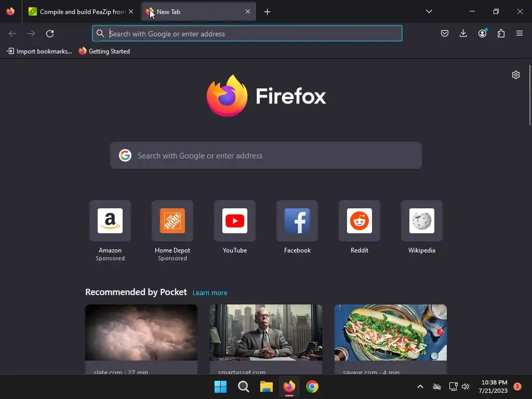Open the saveur.com sandwich story thumbnail
The width and height of the screenshot is (532, 399).
(x=391, y=332)
